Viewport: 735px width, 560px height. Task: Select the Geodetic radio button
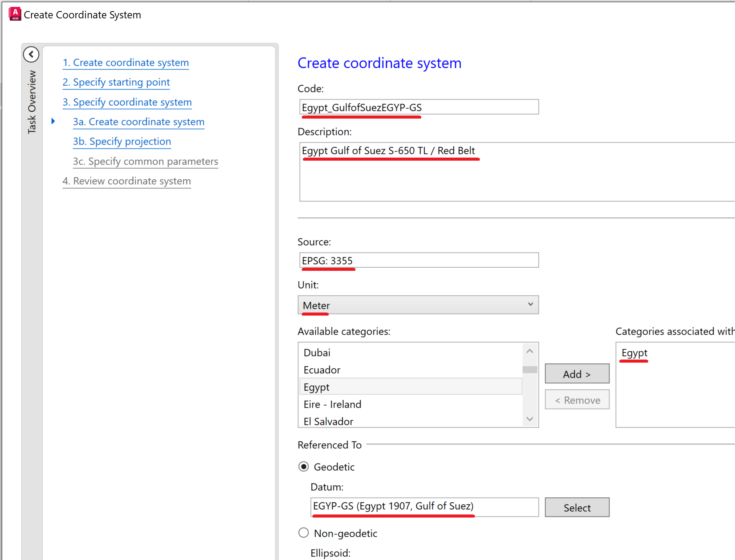tap(303, 466)
